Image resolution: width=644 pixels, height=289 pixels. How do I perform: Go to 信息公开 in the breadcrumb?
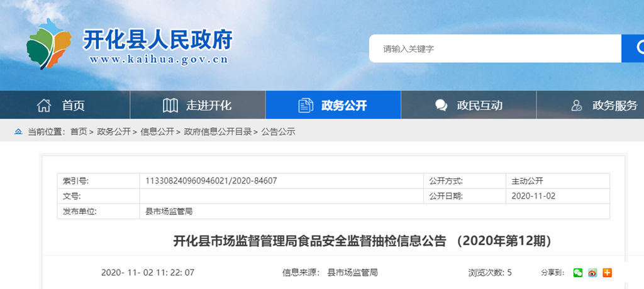pyautogui.click(x=157, y=132)
